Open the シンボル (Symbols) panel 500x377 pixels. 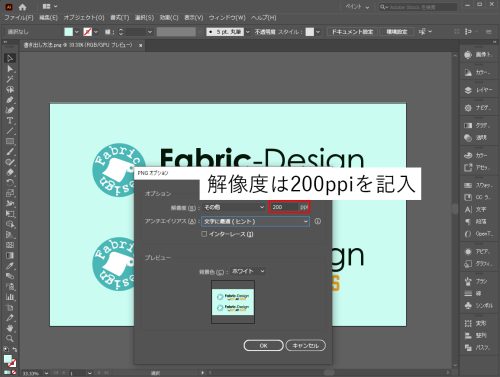pos(478,305)
